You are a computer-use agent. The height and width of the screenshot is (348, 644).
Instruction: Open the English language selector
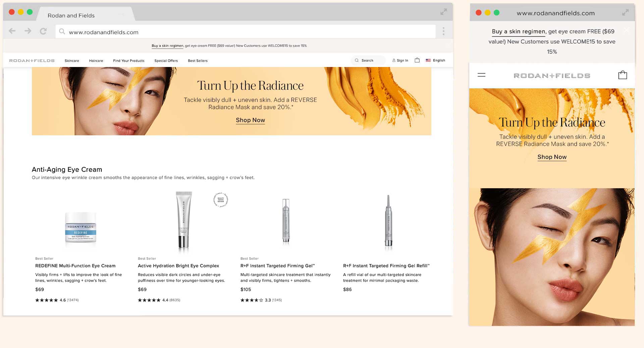(435, 61)
